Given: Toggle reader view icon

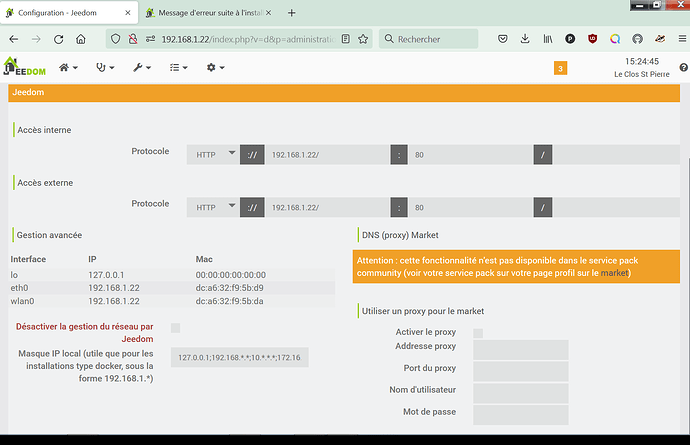Looking at the screenshot, I should pyautogui.click(x=346, y=39).
